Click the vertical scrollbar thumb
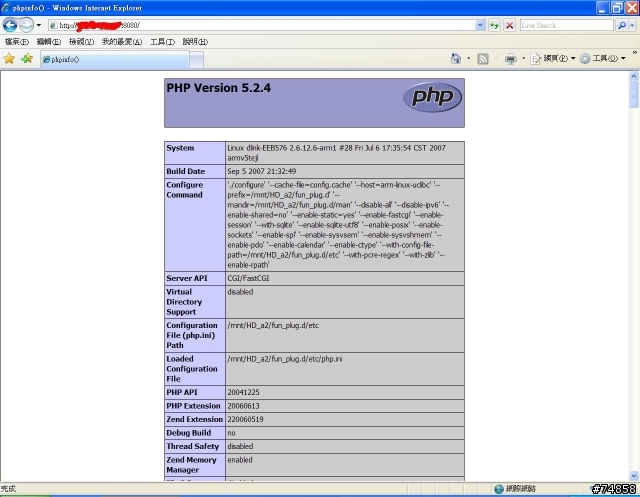 click(633, 94)
